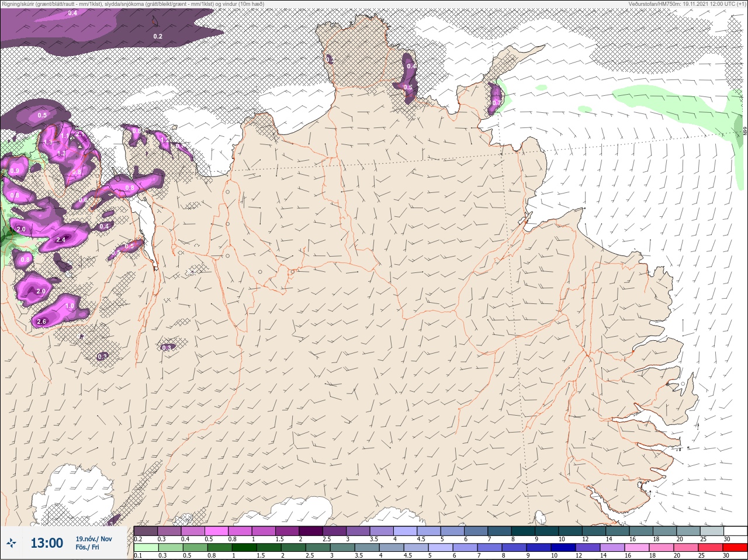Select lower legend dark green swatch between 1 and 1.5
Screen dimensions: 748x560
(244, 547)
